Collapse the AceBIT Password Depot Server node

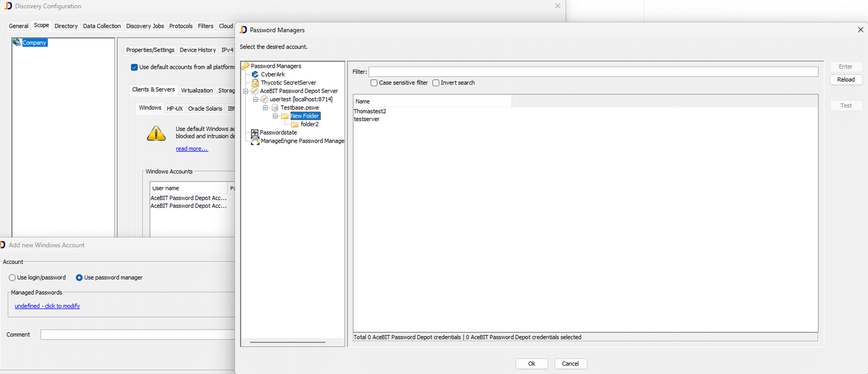tap(245, 91)
